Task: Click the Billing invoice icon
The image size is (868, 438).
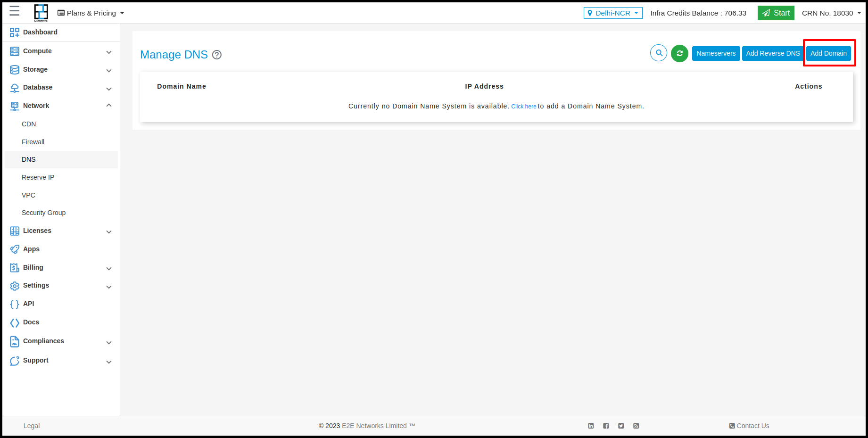Action: [x=15, y=268]
